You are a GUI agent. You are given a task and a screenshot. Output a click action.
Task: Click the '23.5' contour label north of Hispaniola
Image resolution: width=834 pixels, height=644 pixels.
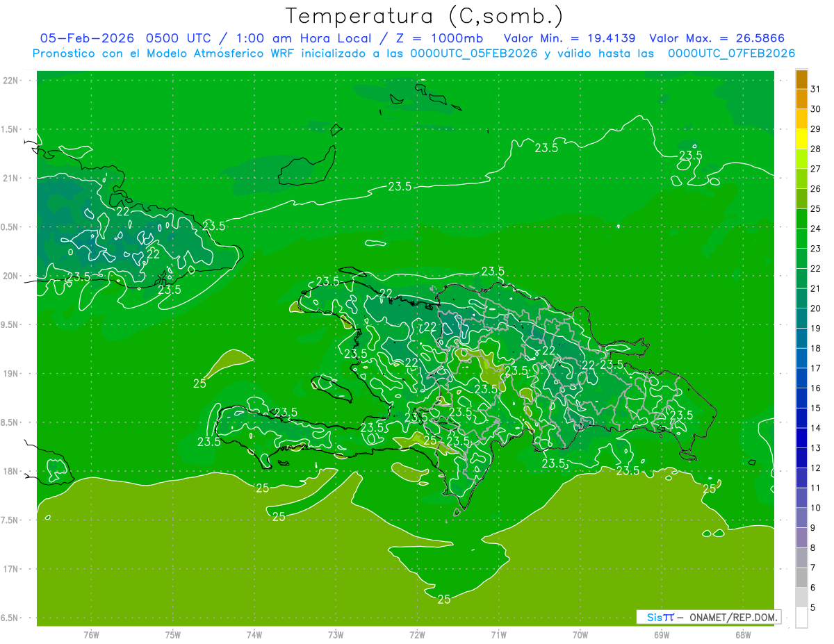[x=493, y=271]
